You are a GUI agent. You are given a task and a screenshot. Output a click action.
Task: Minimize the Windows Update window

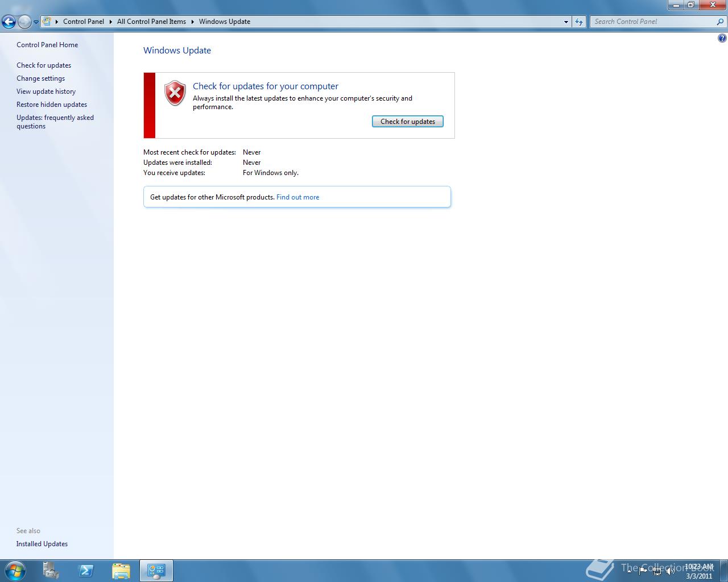(x=676, y=5)
